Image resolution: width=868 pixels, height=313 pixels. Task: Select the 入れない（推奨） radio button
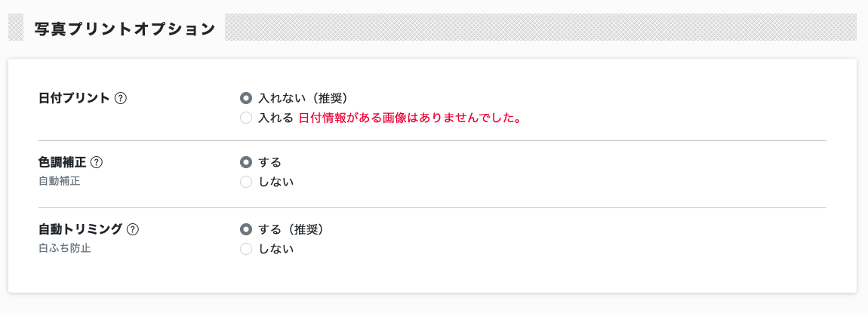[246, 98]
